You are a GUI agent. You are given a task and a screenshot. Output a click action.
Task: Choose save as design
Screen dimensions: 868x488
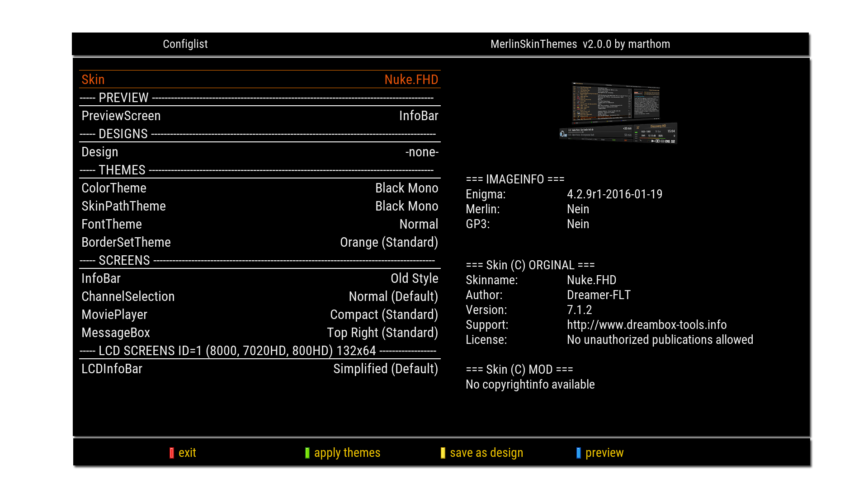486,453
